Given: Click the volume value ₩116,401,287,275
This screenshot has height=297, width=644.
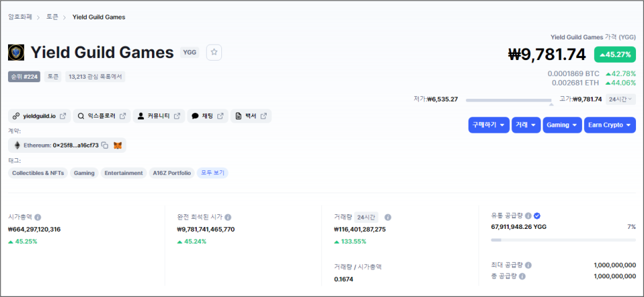Looking at the screenshot, I should click(360, 230).
